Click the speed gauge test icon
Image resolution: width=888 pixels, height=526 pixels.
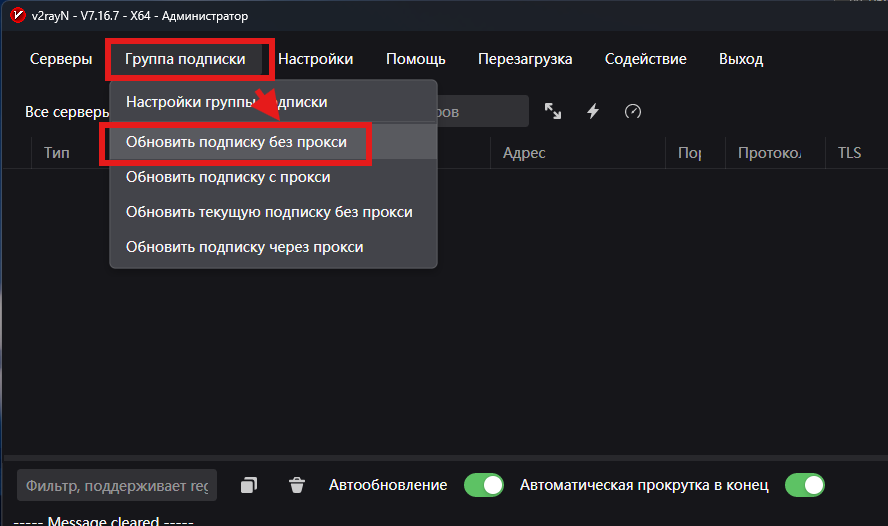[x=633, y=112]
